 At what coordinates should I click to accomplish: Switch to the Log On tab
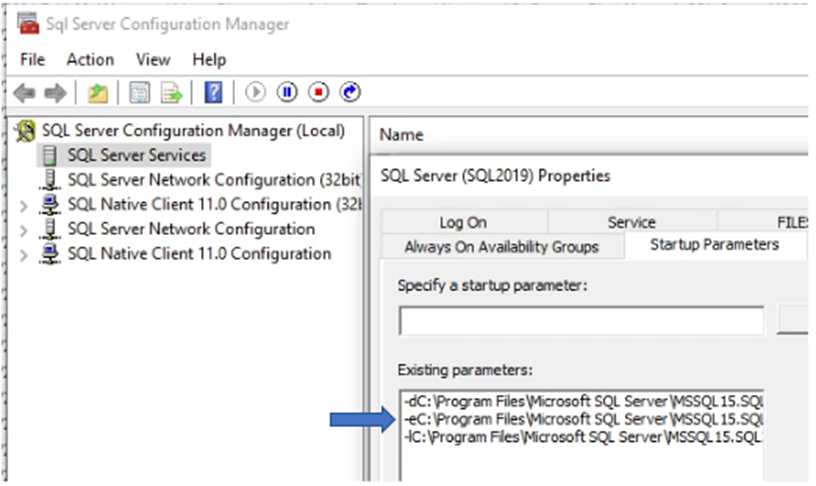[x=462, y=222]
